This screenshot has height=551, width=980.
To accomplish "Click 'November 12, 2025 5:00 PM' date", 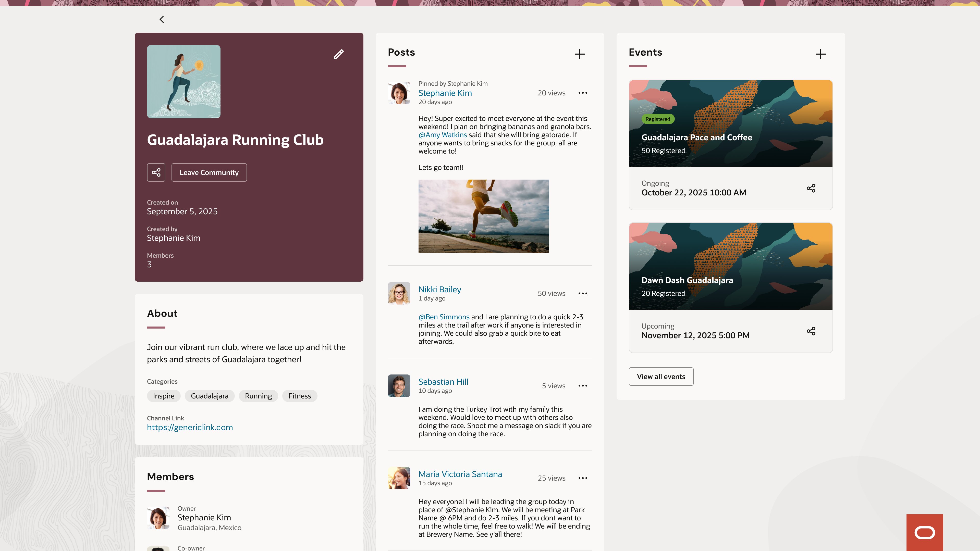I will [x=696, y=335].
